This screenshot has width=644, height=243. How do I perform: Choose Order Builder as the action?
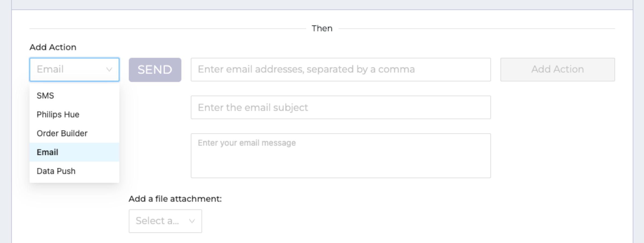pos(62,133)
